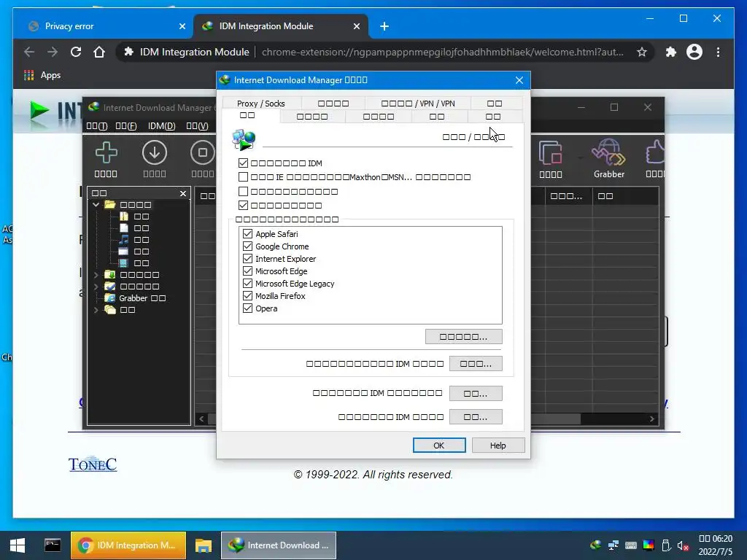Collapse the top folder in category tree
This screenshot has height=560, width=747.
pyautogui.click(x=96, y=204)
